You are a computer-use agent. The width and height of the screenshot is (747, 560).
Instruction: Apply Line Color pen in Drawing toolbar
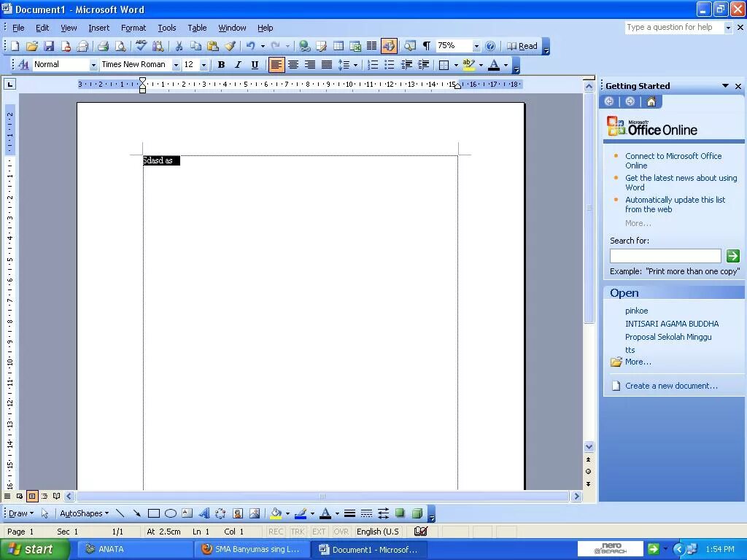(301, 513)
